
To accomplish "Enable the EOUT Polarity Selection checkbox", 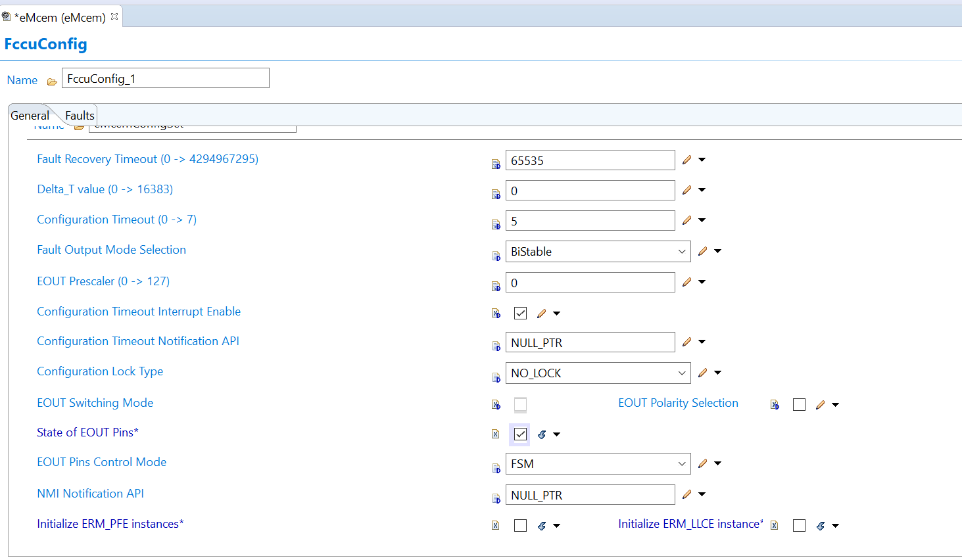I will coord(799,405).
